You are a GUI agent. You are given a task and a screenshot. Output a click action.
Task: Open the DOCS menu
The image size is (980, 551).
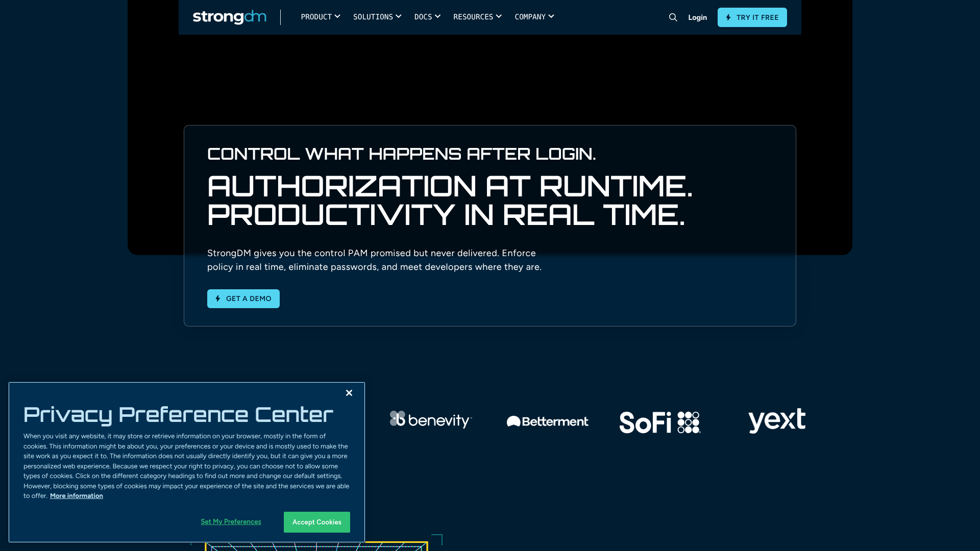427,17
